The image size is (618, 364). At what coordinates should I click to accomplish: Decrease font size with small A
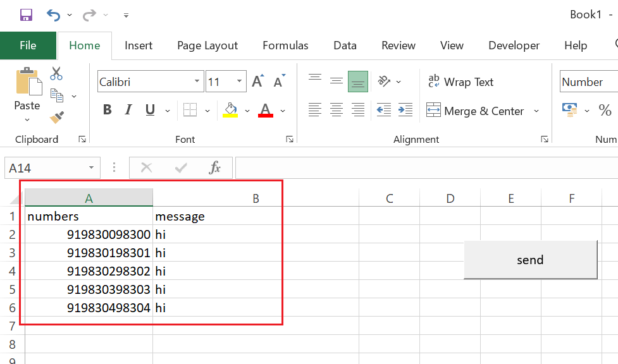tap(280, 81)
